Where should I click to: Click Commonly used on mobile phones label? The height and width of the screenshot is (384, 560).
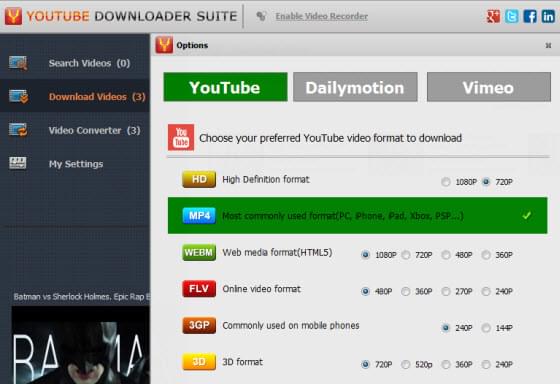(x=291, y=325)
